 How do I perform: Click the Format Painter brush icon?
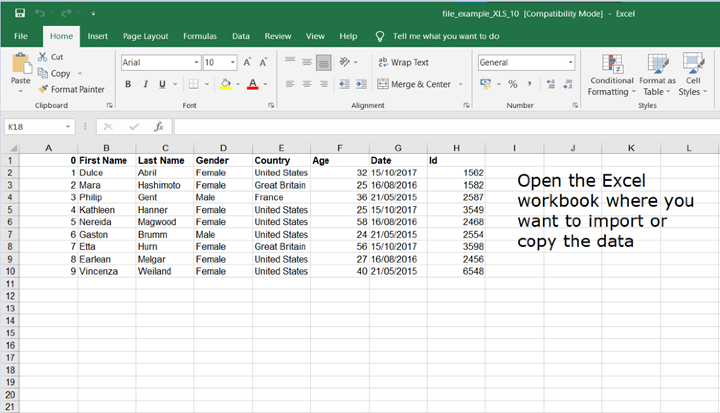point(44,89)
